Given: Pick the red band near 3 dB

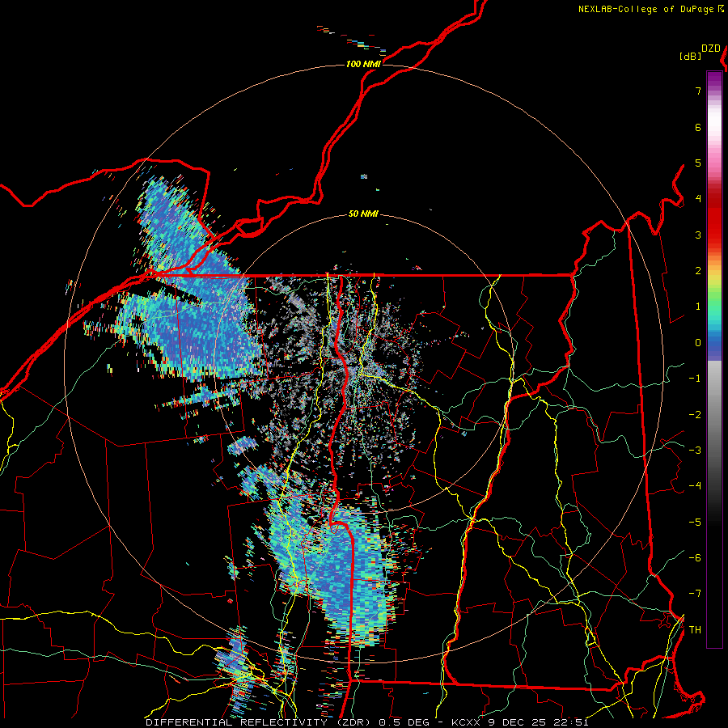Looking at the screenshot, I should point(714,235).
